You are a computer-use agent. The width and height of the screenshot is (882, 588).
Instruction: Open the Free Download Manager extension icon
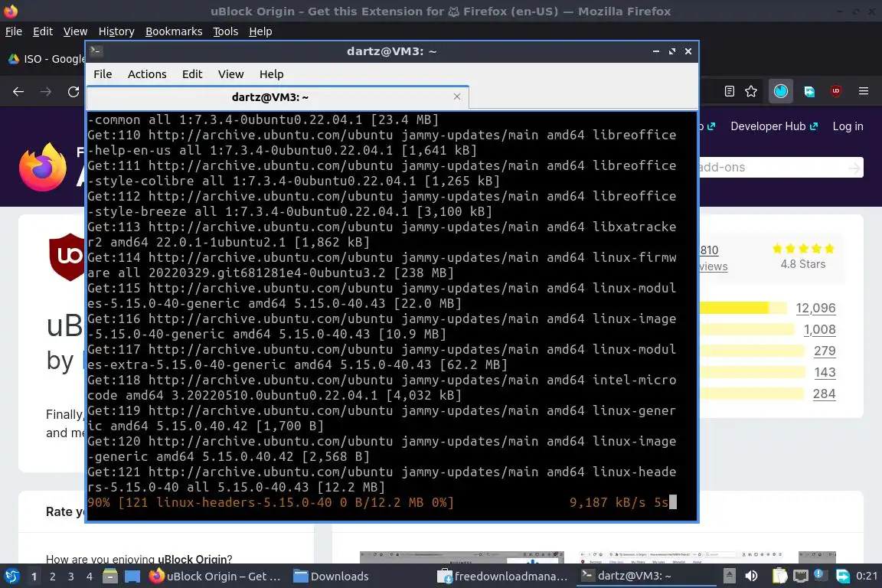click(809, 91)
